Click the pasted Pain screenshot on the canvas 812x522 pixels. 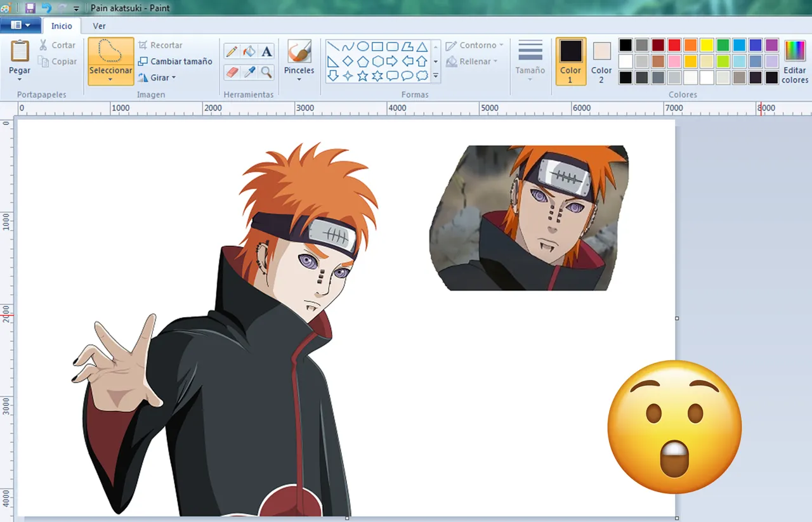coord(529,218)
